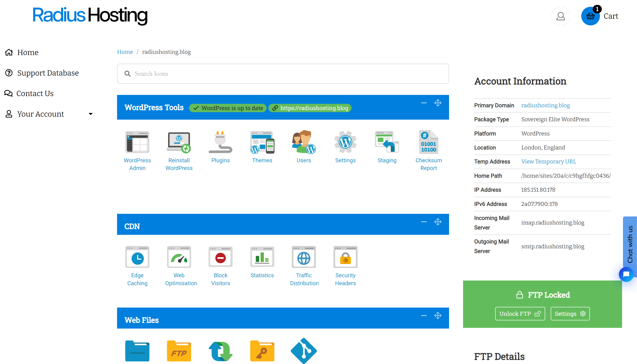Viewport: 637px width, 364px height.
Task: Click move handle on WordPress Tools panel
Action: coord(438,103)
